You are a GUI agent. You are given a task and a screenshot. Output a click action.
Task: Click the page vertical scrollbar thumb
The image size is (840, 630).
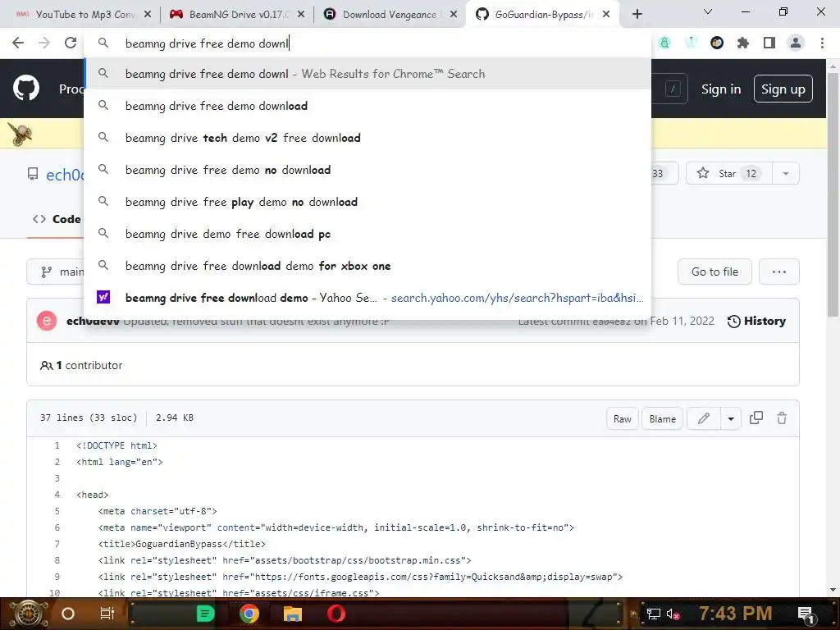pyautogui.click(x=833, y=193)
